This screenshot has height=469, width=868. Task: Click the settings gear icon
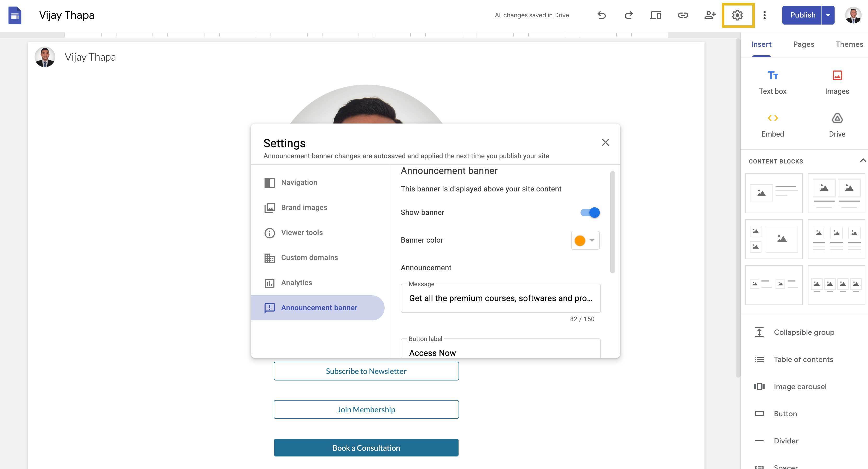point(737,15)
